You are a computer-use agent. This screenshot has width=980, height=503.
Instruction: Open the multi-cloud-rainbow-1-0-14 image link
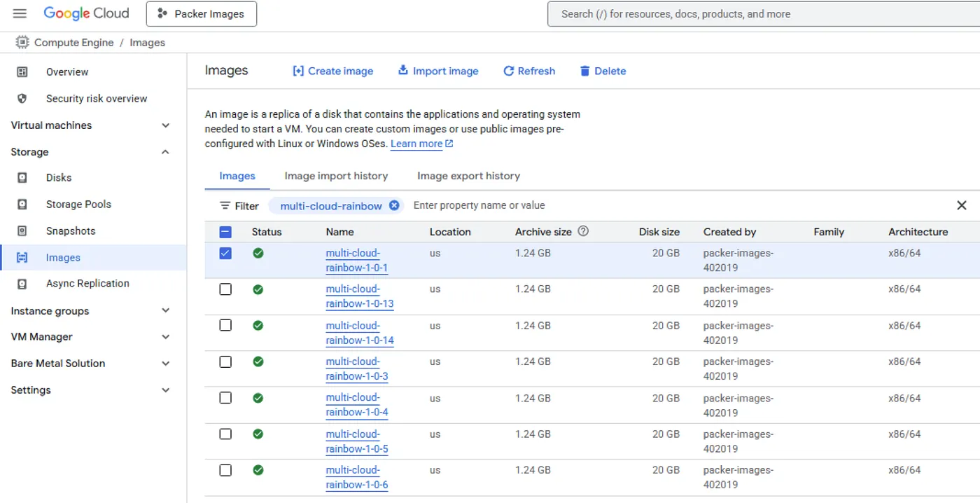pyautogui.click(x=360, y=333)
